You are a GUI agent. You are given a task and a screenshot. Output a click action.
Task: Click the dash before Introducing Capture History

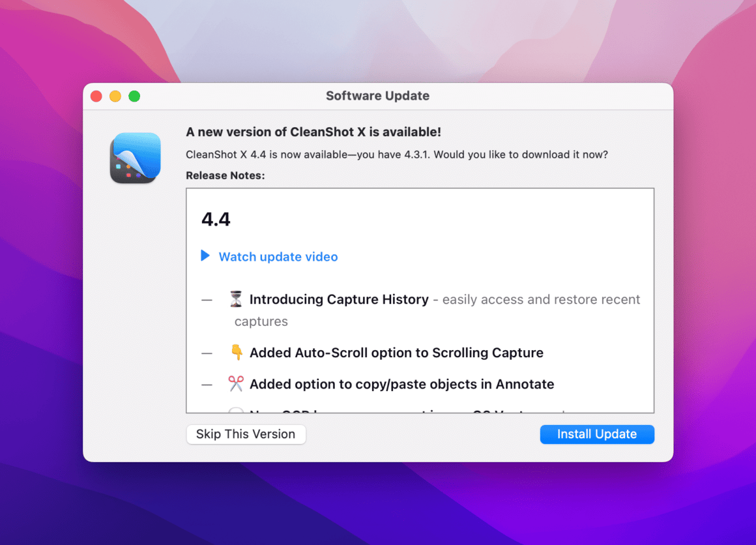(207, 299)
